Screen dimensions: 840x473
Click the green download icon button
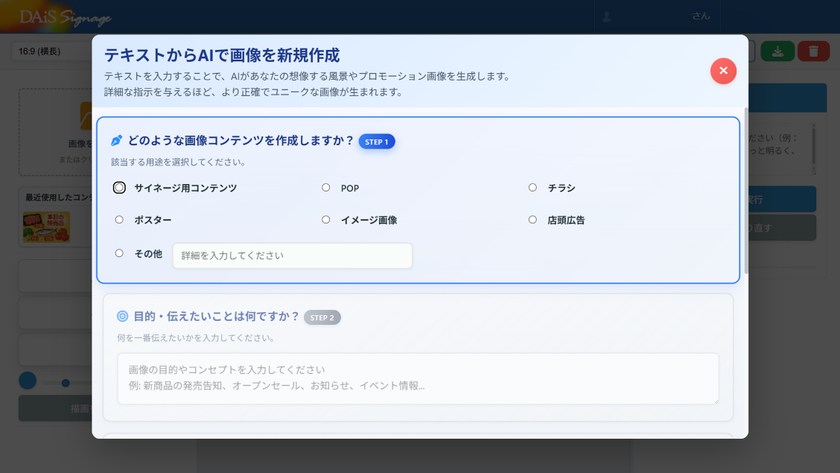(778, 51)
